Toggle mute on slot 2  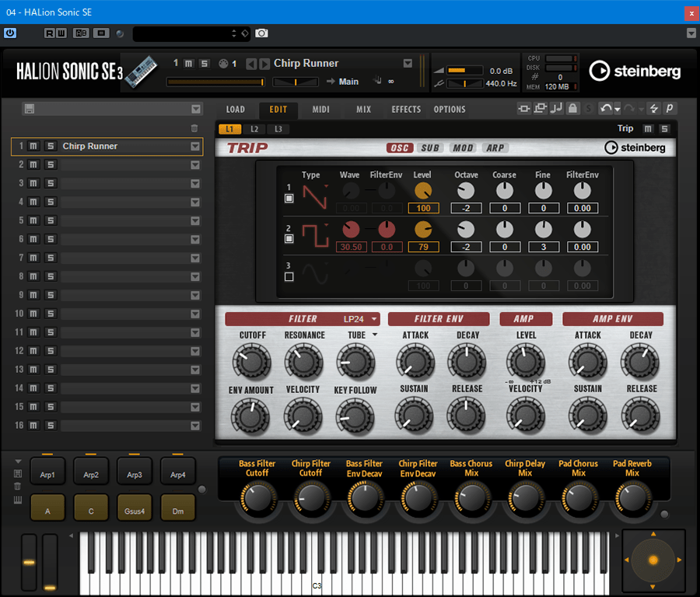tap(33, 165)
